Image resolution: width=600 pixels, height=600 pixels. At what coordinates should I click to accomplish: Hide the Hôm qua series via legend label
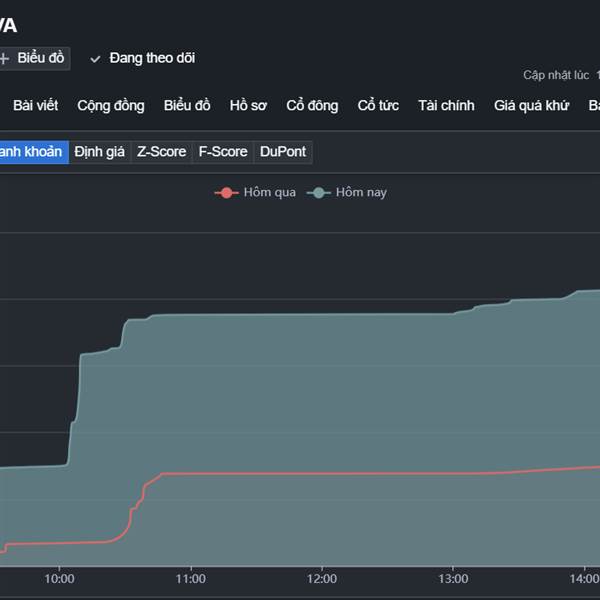(x=269, y=192)
